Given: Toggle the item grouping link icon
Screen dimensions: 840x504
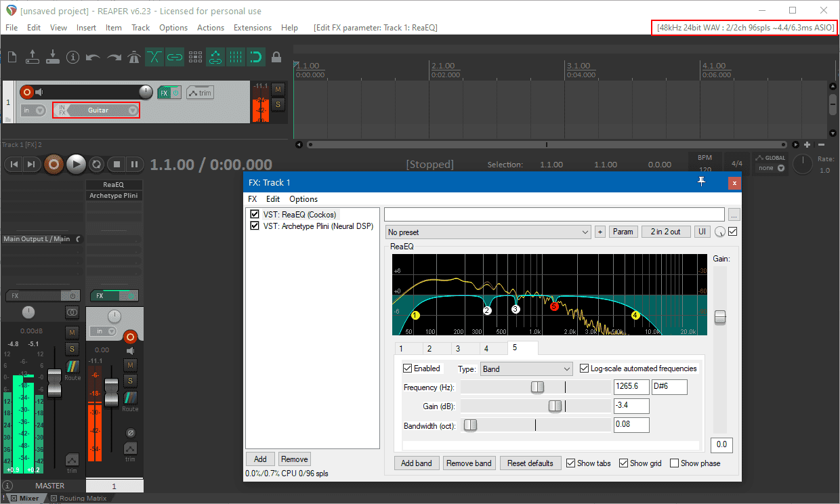Looking at the screenshot, I should pos(175,57).
